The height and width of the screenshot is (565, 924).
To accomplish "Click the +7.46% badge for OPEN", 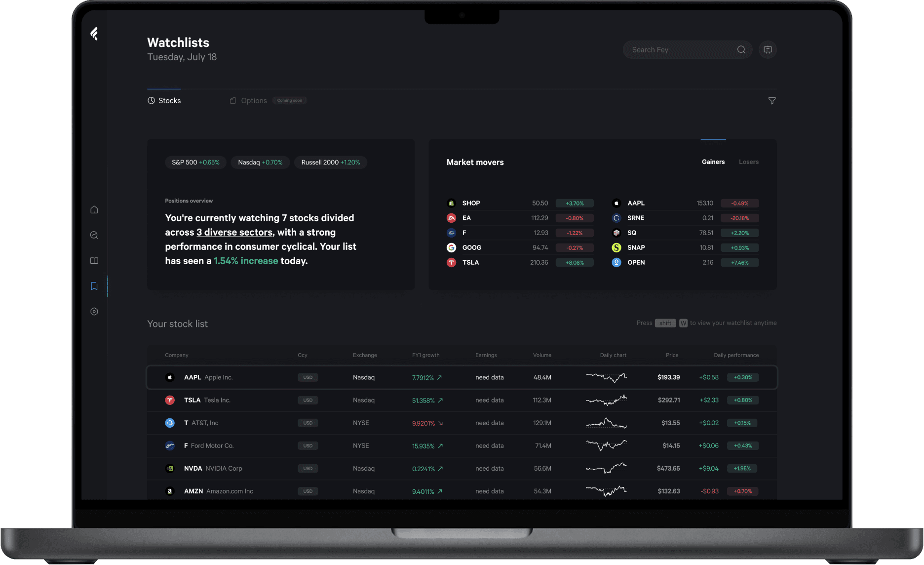I will [x=740, y=263].
